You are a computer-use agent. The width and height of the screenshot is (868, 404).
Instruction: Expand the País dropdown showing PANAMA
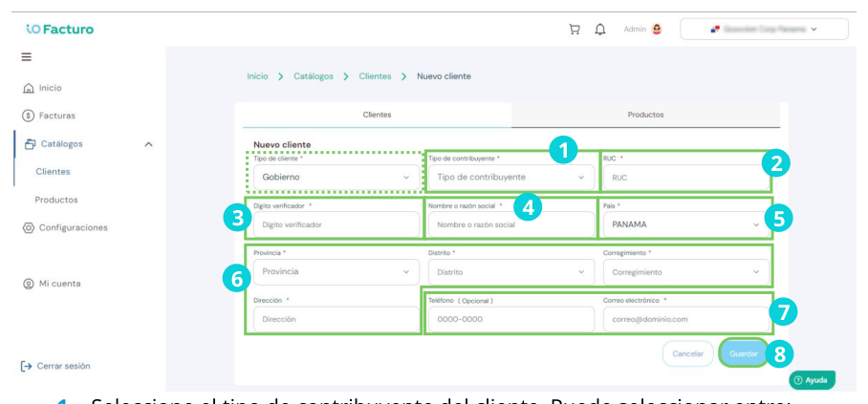[x=685, y=224]
